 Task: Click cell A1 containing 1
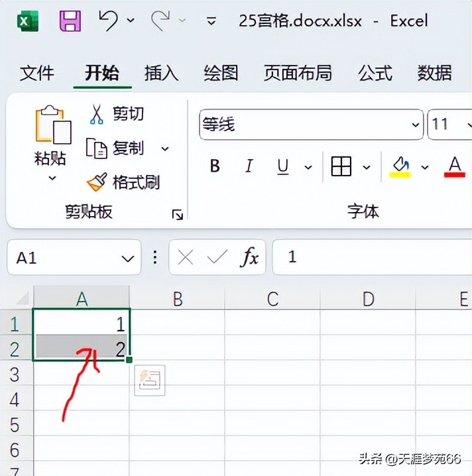[x=81, y=322]
